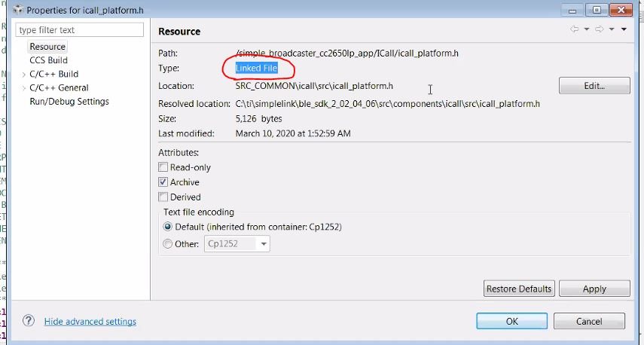Enable the Derived attribute checkbox
The height and width of the screenshot is (345, 644).
(163, 197)
